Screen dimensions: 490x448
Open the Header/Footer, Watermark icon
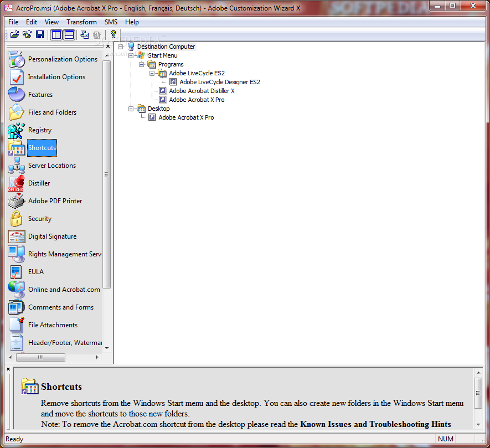(17, 343)
